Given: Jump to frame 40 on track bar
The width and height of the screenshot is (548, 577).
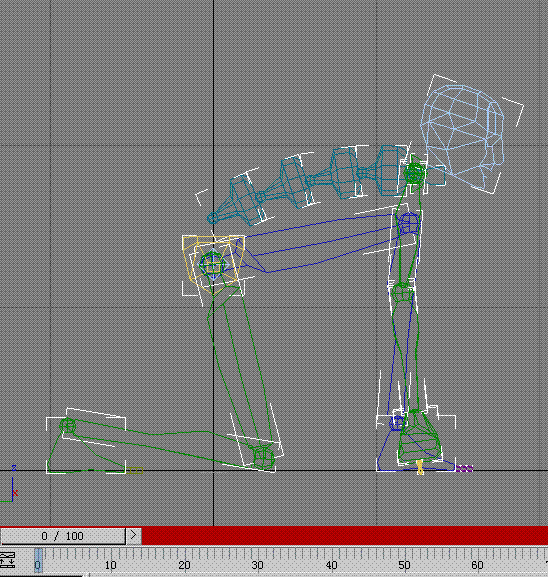Looking at the screenshot, I should pyautogui.click(x=331, y=565).
